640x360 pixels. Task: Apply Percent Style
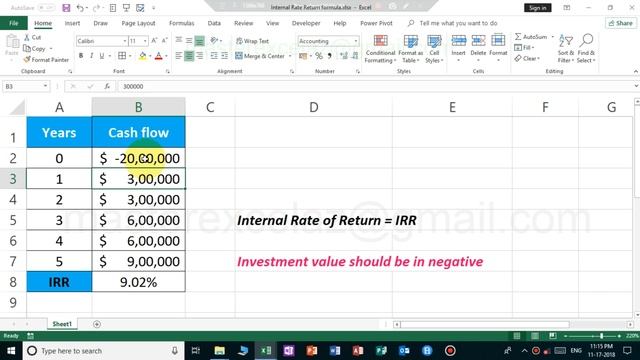tap(318, 56)
